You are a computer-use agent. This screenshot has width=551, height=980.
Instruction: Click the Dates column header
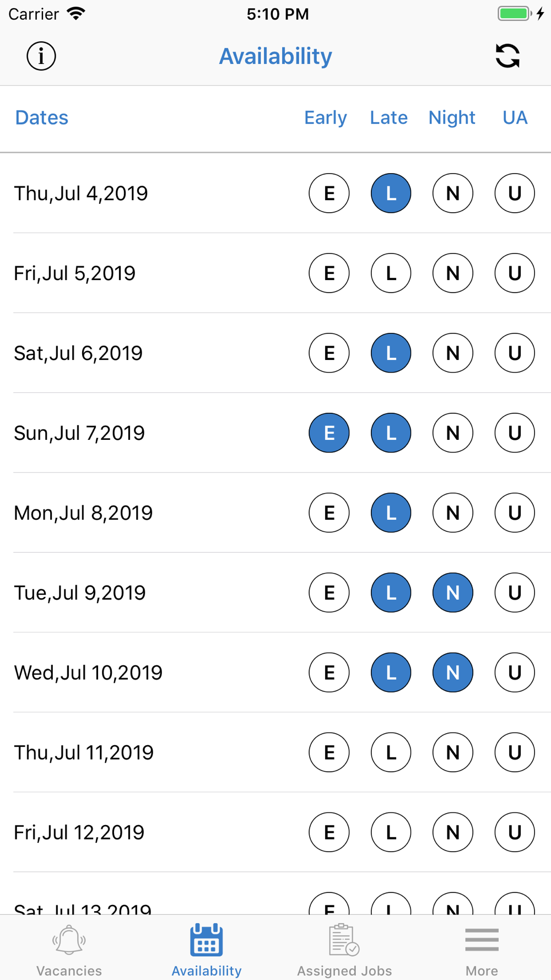point(42,118)
